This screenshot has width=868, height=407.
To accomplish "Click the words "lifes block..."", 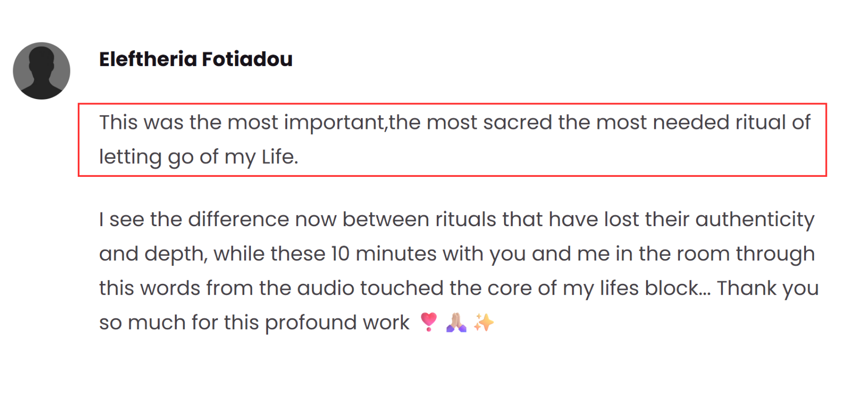I will click(655, 288).
